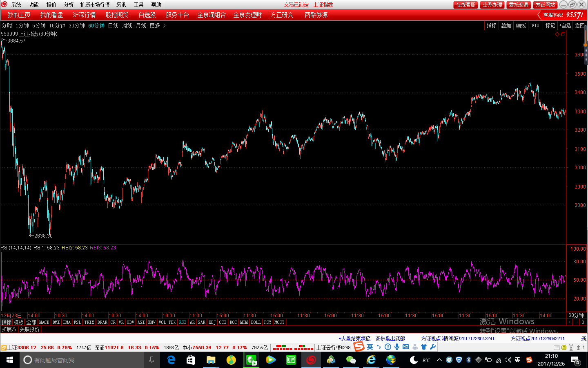The image size is (588, 368).
Task: Open Edge browser from the taskbar
Action: (x=171, y=360)
